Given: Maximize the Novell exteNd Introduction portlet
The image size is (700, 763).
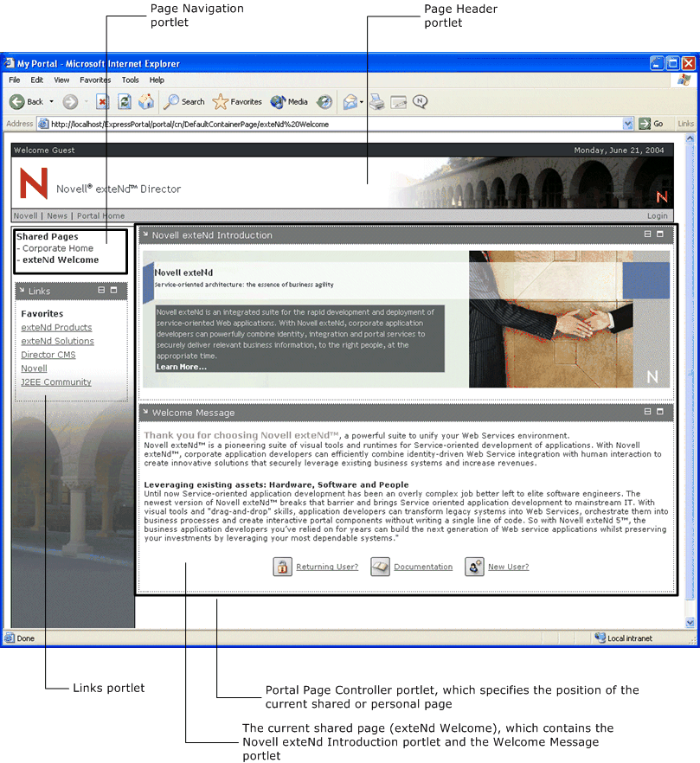Looking at the screenshot, I should [660, 234].
